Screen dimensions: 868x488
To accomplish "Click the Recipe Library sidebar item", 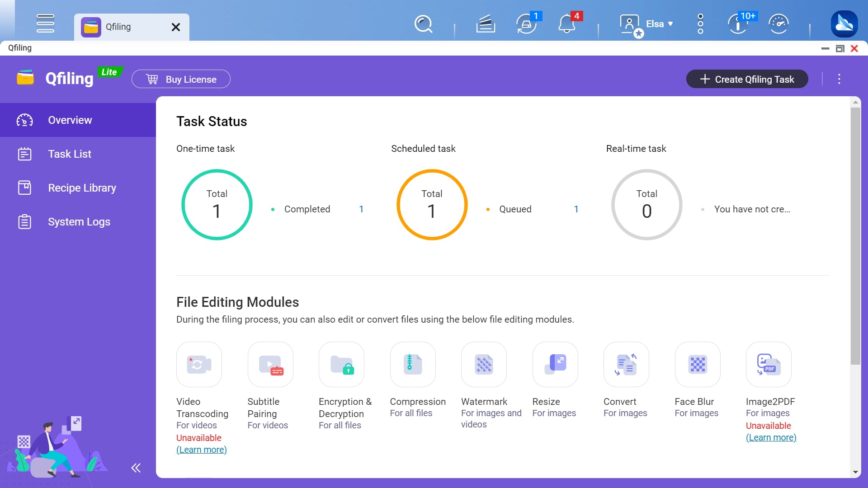I will (82, 188).
